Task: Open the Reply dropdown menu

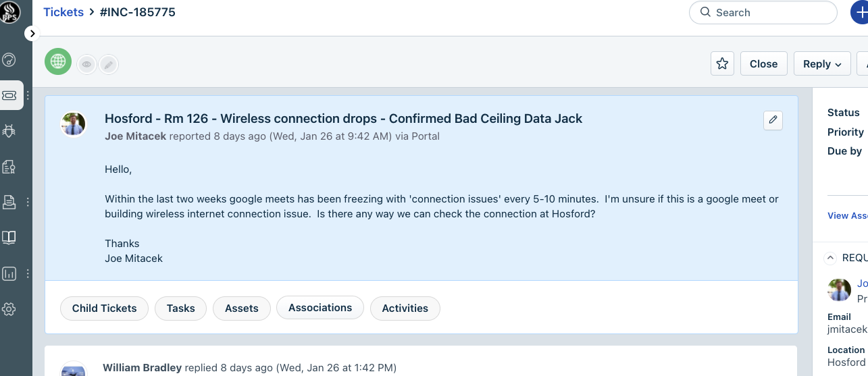Action: pos(821,63)
